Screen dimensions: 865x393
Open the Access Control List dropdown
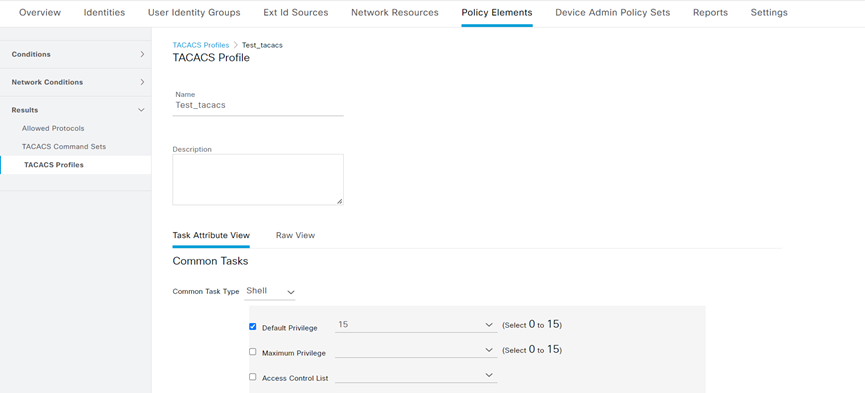click(416, 375)
